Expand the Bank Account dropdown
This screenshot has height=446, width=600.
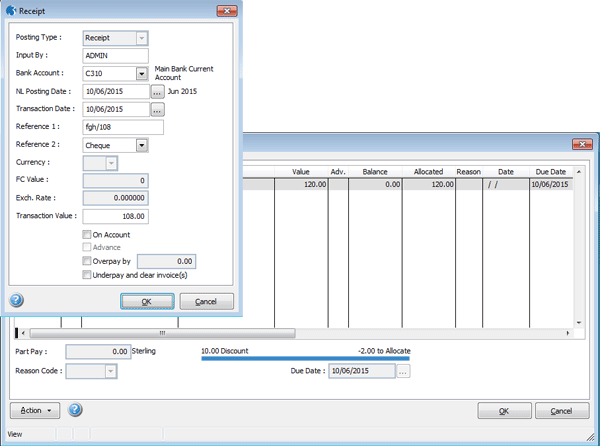coord(142,73)
